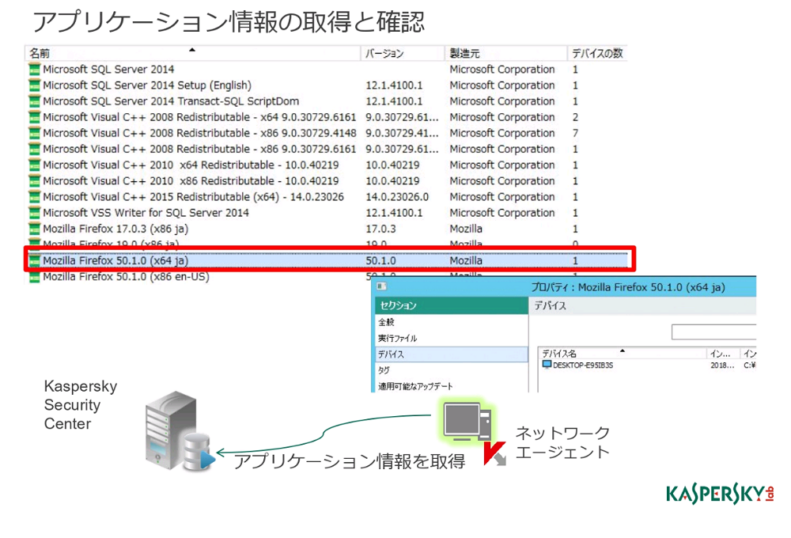The width and height of the screenshot is (791, 538).
Task: Click icon of Visual C++ 2010 x86 Redistributable
Action: click(x=34, y=181)
